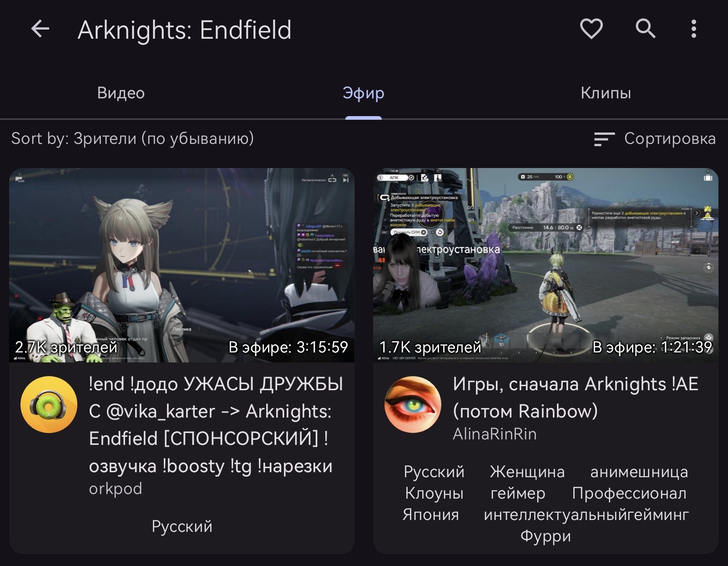Viewport: 728px width, 566px height.
Task: Go back with the arrow icon
Action: coord(40,29)
